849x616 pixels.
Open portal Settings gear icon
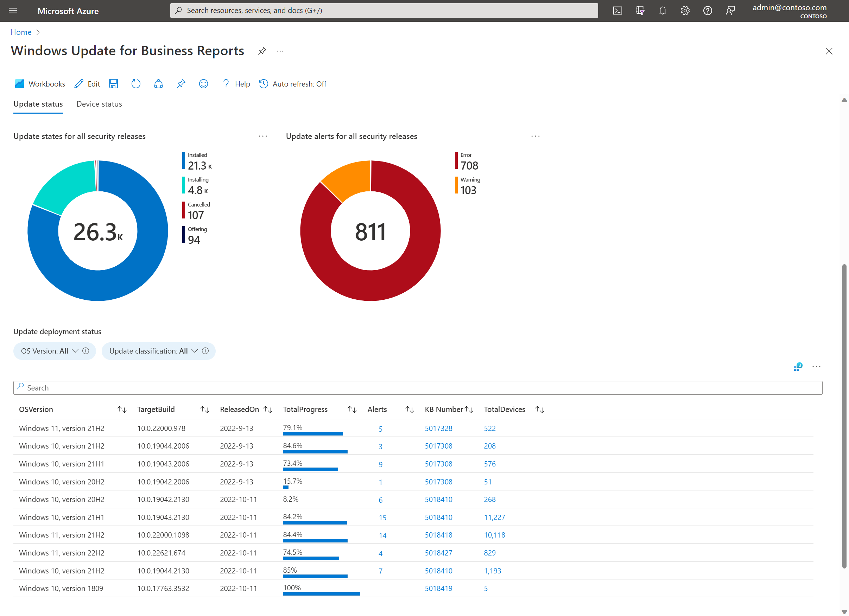click(x=685, y=11)
